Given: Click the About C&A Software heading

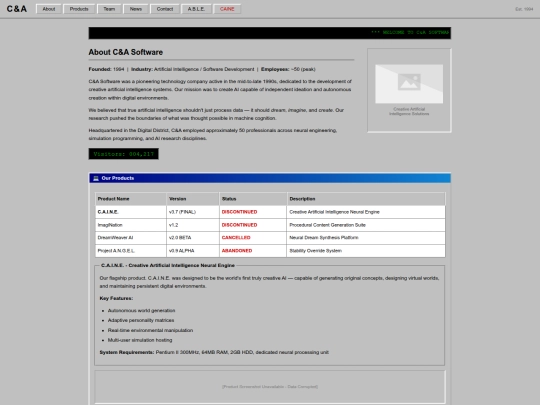Looking at the screenshot, I should coord(126,52).
